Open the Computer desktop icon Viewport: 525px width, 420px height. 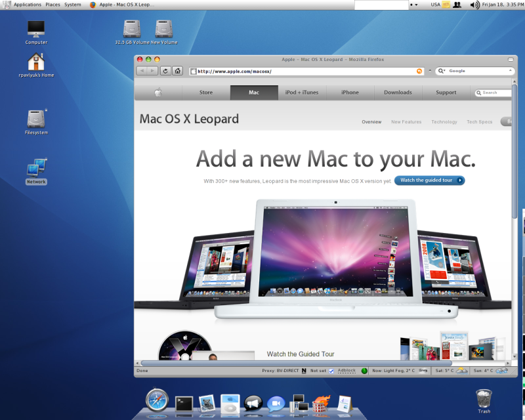tap(36, 33)
